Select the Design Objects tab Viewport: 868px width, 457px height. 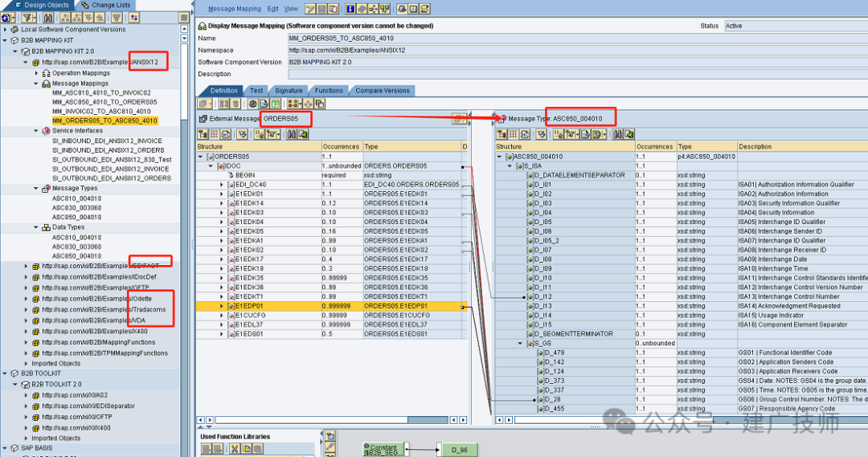point(42,5)
